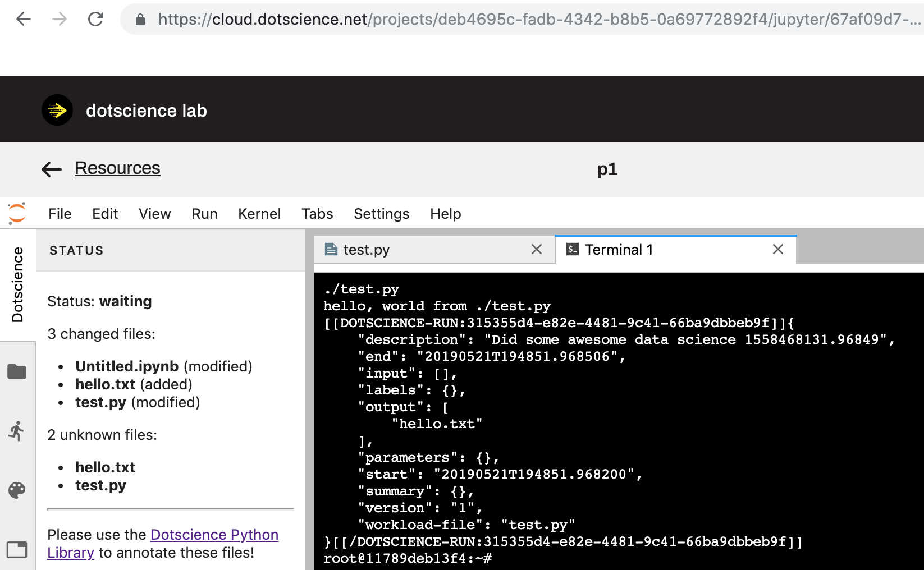Open the Edit menu
924x570 pixels.
[x=105, y=214]
